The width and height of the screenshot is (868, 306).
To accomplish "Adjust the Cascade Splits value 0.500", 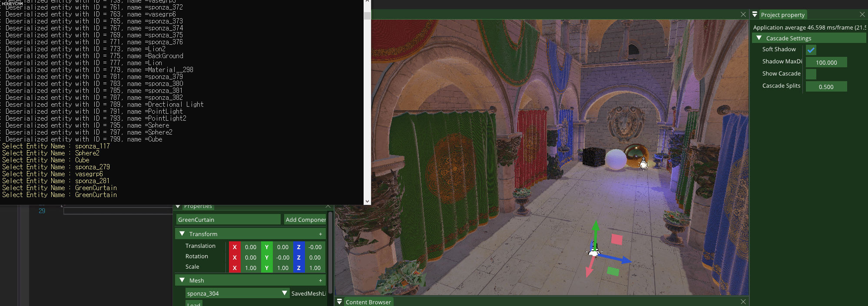I will [826, 87].
